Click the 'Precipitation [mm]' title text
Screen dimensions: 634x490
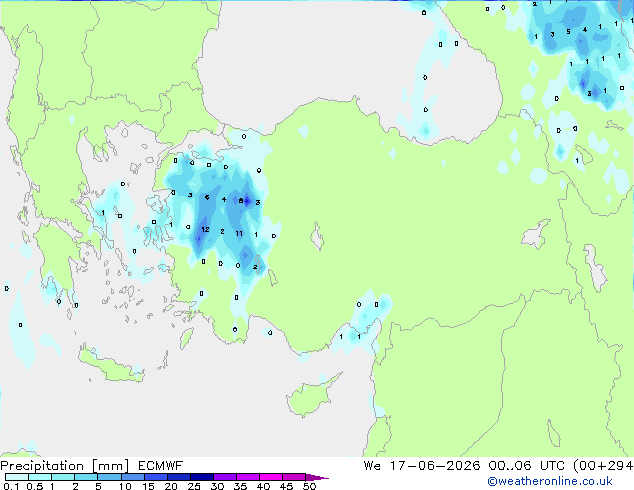[x=65, y=466]
